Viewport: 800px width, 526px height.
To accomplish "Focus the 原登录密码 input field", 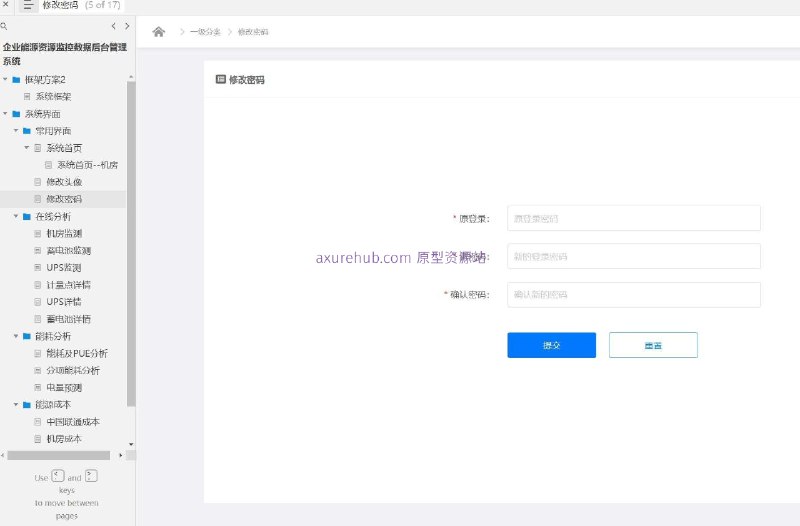I will [x=634, y=218].
